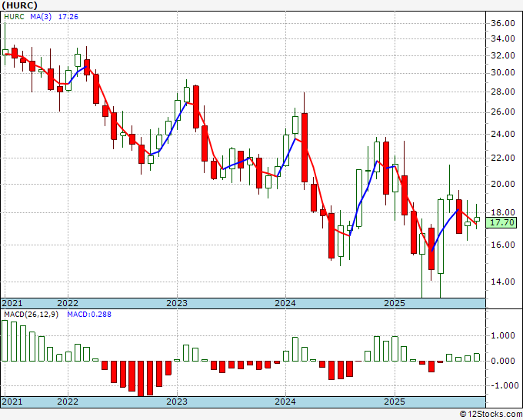This screenshot has width=523, height=420.
Task: Click 2022 on the price chart timeline
Action: [68, 303]
